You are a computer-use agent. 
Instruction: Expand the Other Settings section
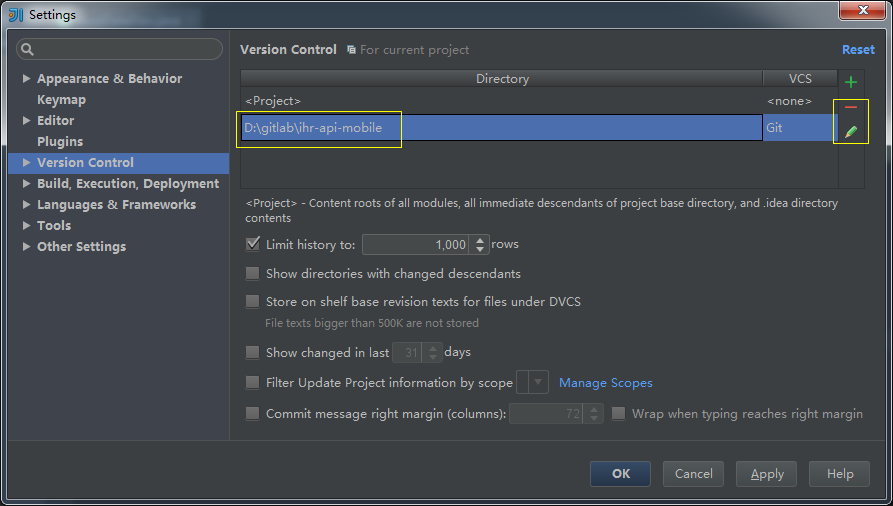26,246
